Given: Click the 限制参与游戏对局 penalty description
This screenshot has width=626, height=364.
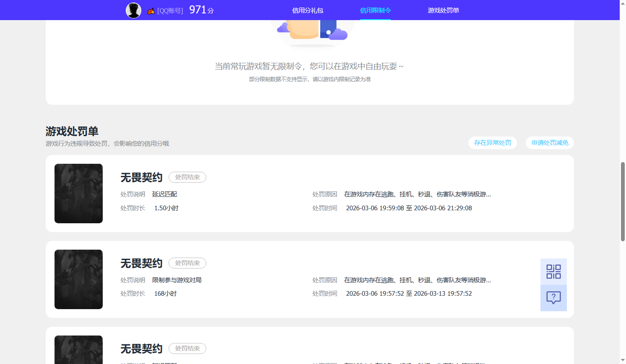Looking at the screenshot, I should [x=177, y=280].
